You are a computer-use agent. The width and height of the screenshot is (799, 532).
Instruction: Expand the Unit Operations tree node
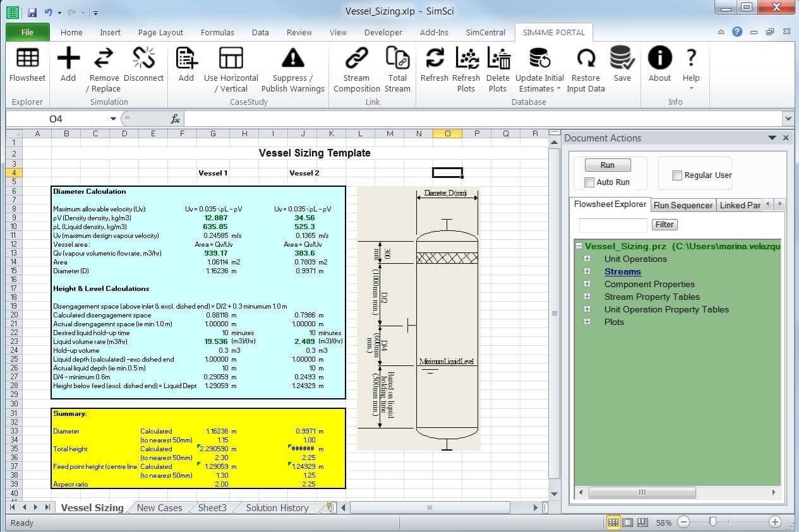click(587, 259)
